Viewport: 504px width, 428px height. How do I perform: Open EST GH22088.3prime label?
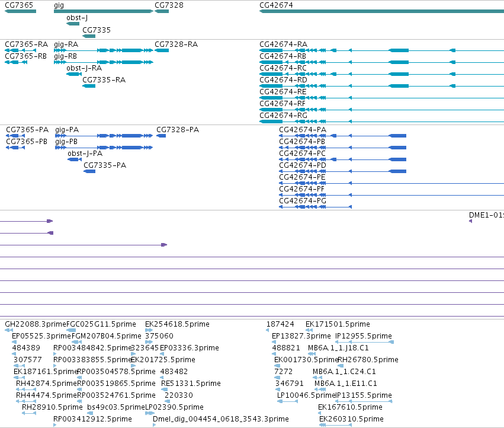36,324
